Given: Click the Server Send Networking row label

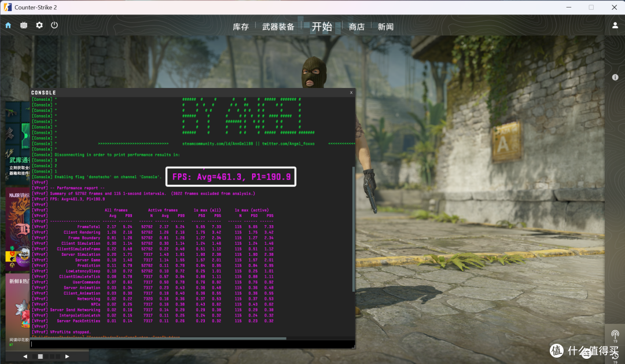Looking at the screenshot, I should (75, 310).
